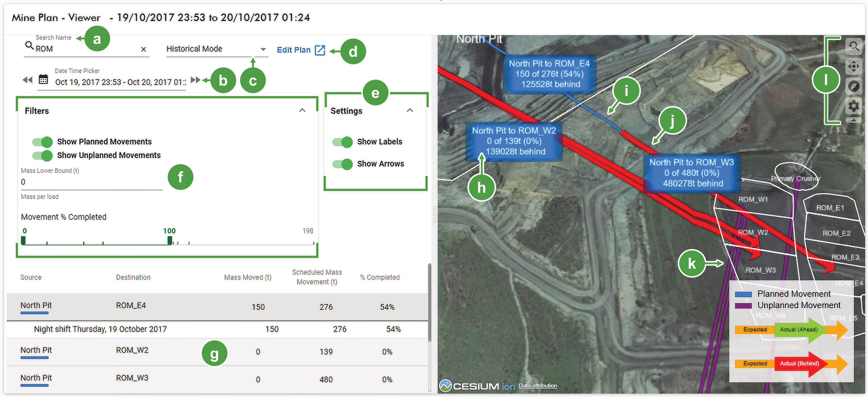Collapse the map toolbar arrow
868x397 pixels.
pos(854,120)
